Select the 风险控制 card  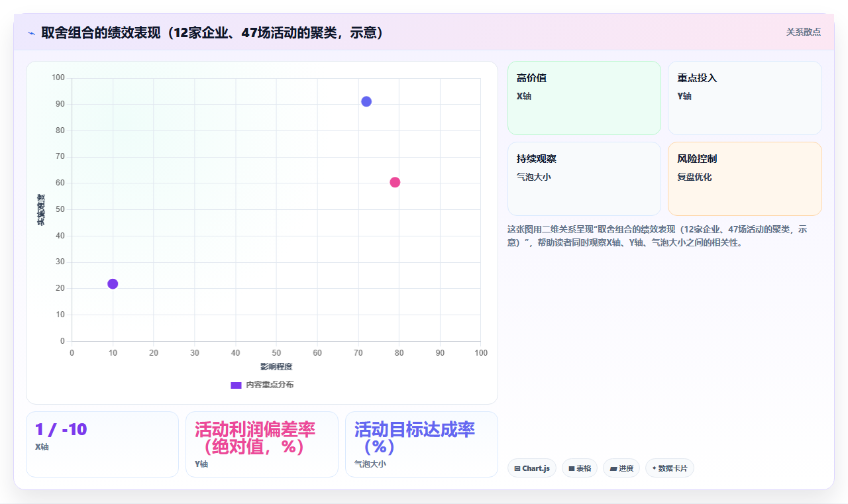(745, 179)
